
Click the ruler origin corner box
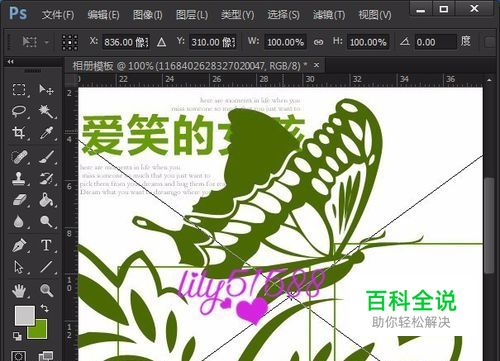[x=71, y=80]
